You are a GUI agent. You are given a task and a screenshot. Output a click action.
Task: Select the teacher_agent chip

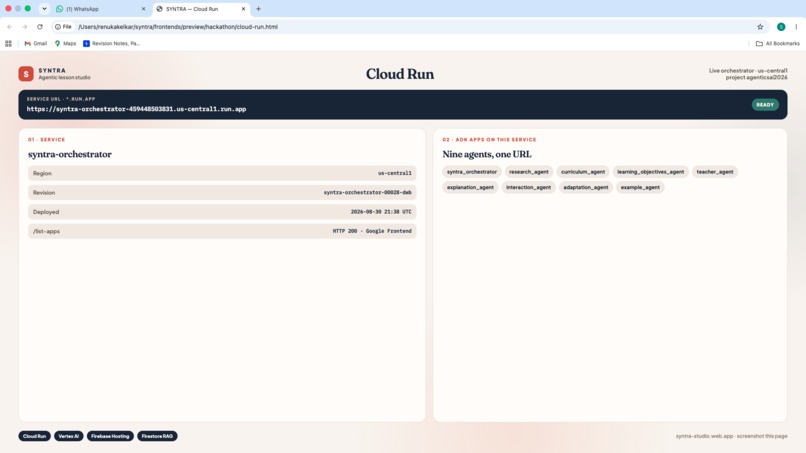pos(715,172)
